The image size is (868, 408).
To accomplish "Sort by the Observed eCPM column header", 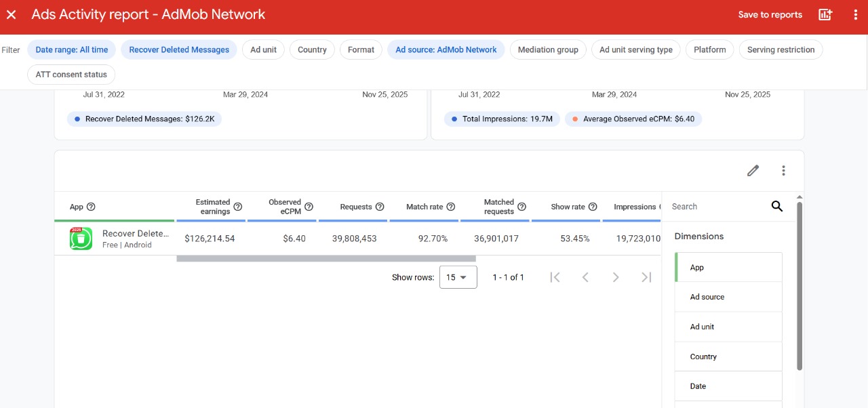I will click(285, 207).
